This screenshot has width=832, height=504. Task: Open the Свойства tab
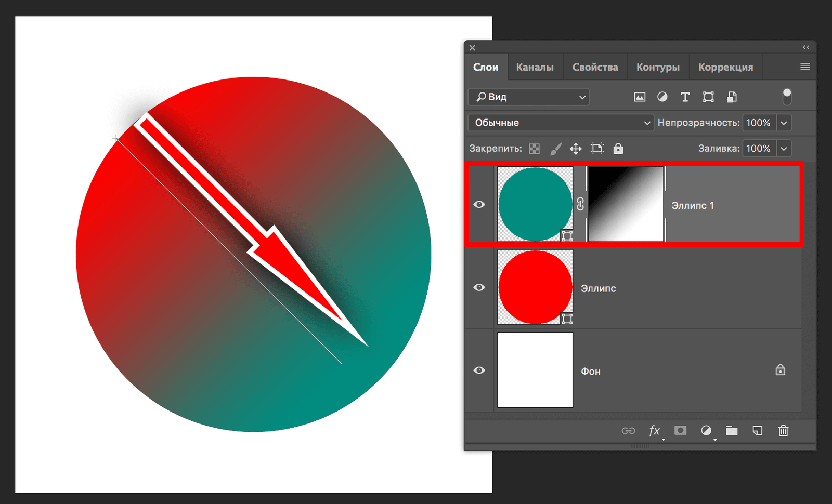(595, 67)
